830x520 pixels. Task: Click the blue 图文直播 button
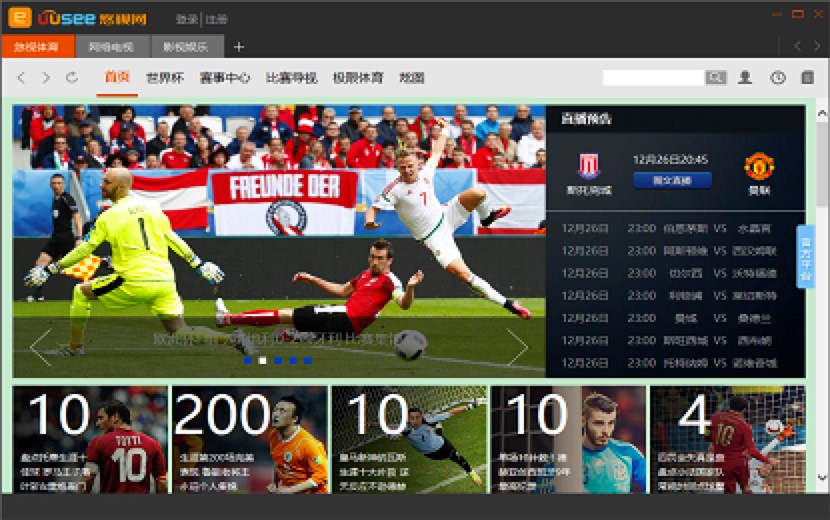672,180
